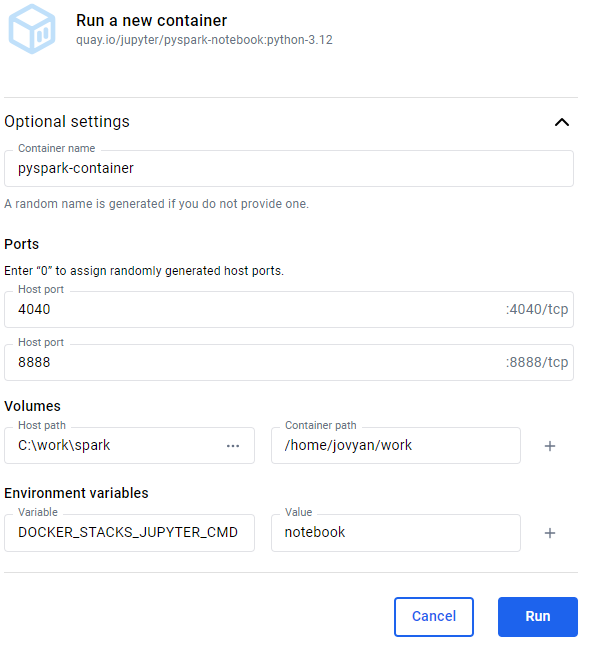Click the container image cube icon

click(32, 29)
